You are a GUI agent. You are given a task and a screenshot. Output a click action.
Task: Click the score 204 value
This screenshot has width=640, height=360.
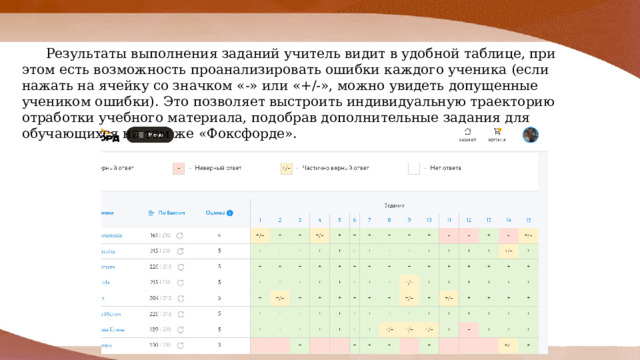point(154,298)
